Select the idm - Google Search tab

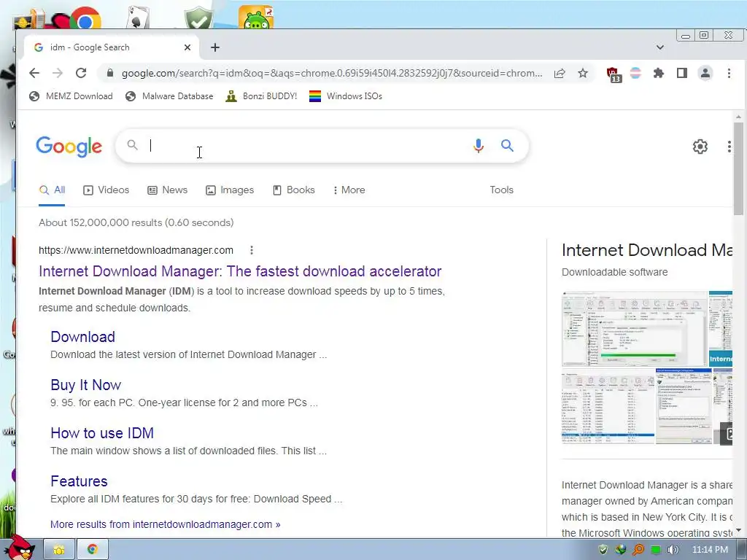pos(112,47)
